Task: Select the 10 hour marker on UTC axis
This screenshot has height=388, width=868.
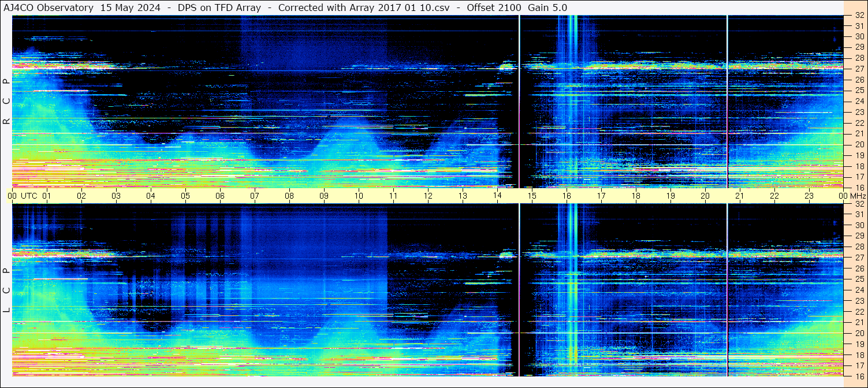Action: pyautogui.click(x=359, y=196)
